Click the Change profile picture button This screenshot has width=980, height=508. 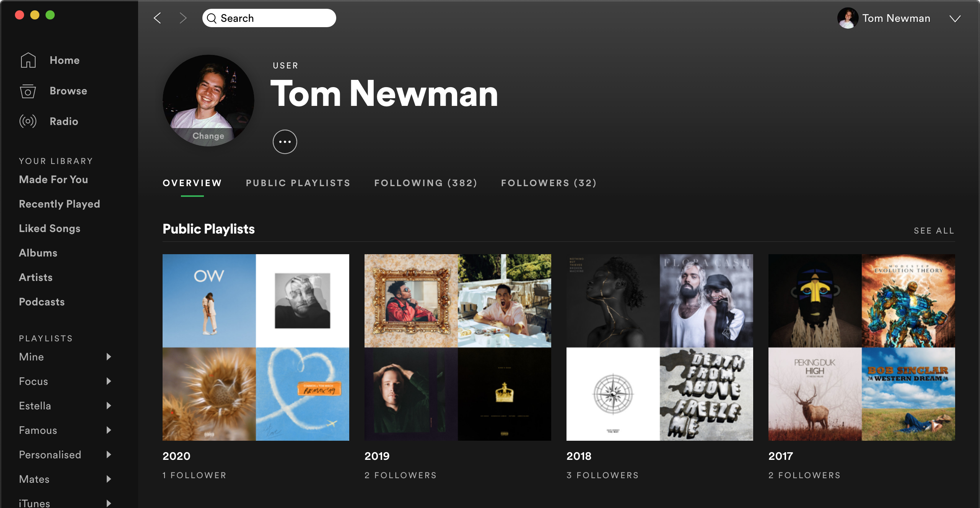[x=208, y=135]
